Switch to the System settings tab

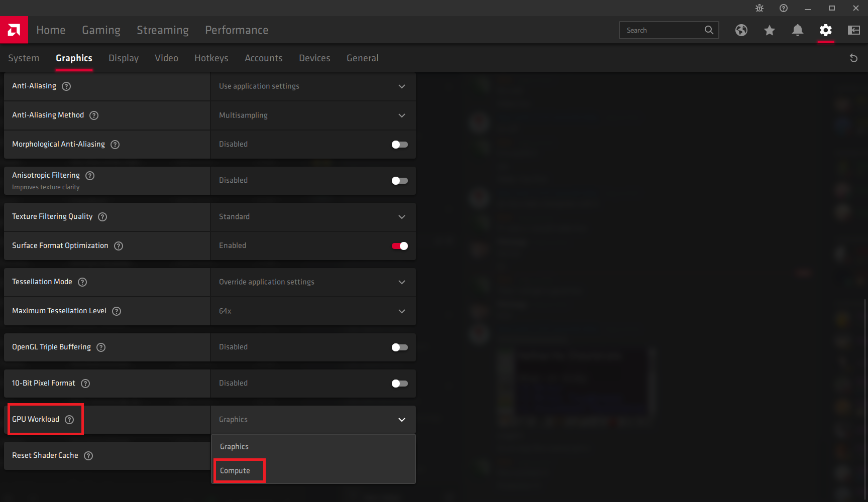click(24, 58)
